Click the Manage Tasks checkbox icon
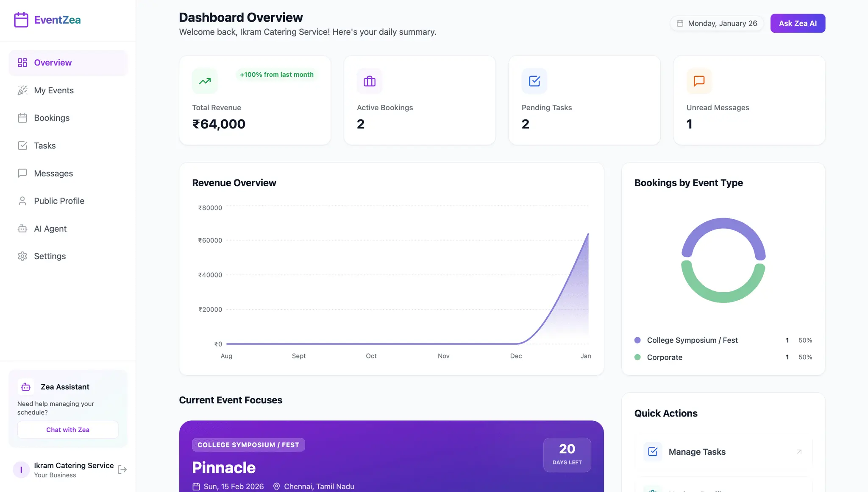The height and width of the screenshot is (492, 868). click(653, 452)
